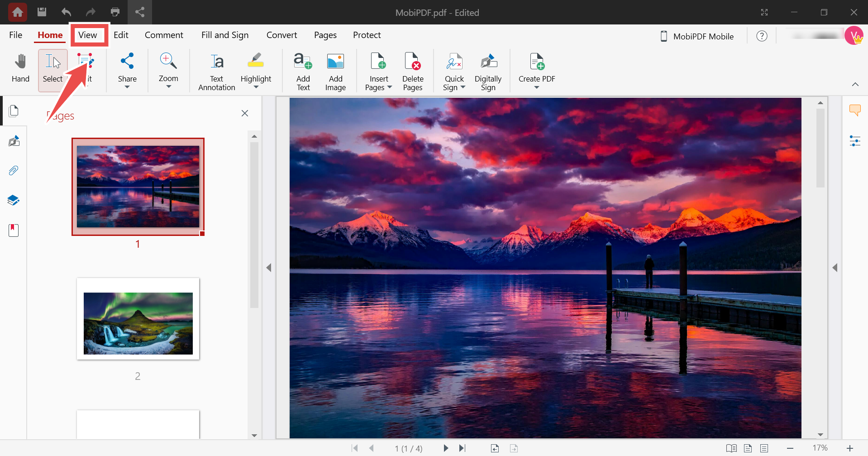Decrease zoom using the minus control
The height and width of the screenshot is (456, 868).
(x=790, y=448)
